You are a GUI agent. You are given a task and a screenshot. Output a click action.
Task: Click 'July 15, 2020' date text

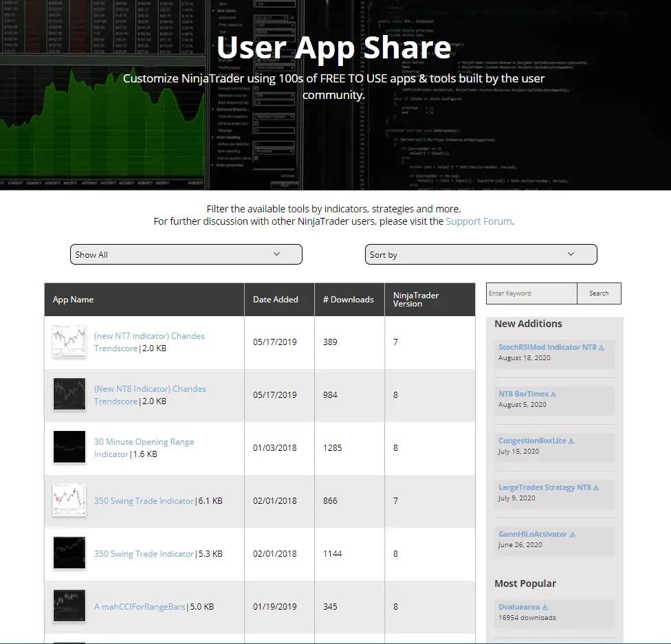tap(518, 451)
